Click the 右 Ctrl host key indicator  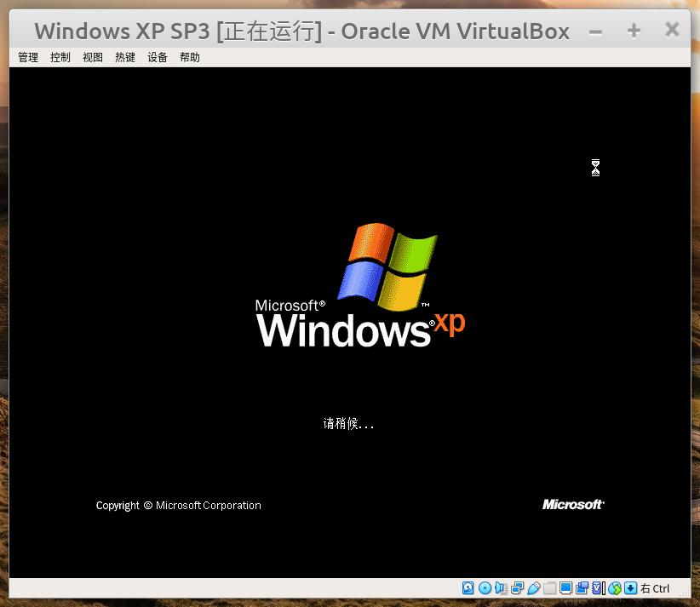(654, 588)
